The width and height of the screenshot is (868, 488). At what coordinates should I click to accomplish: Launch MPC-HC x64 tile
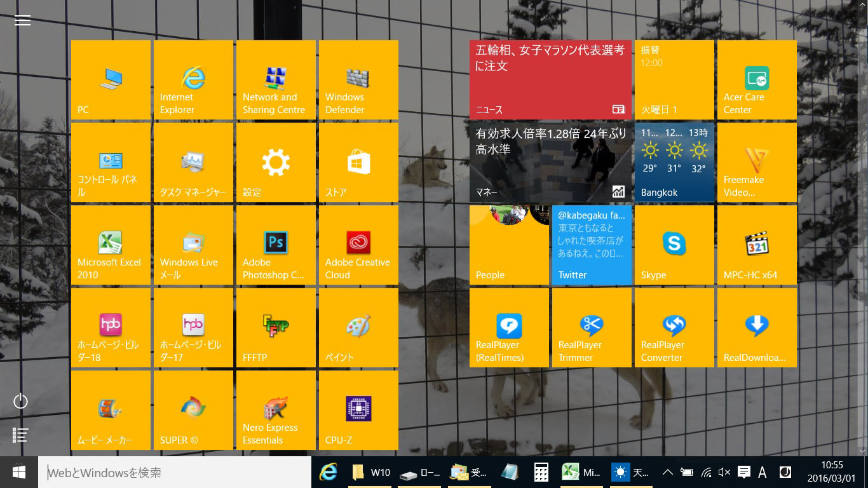757,245
